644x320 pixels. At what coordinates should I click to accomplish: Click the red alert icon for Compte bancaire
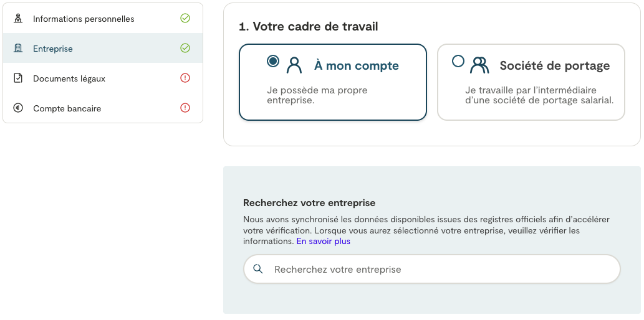[x=185, y=108]
